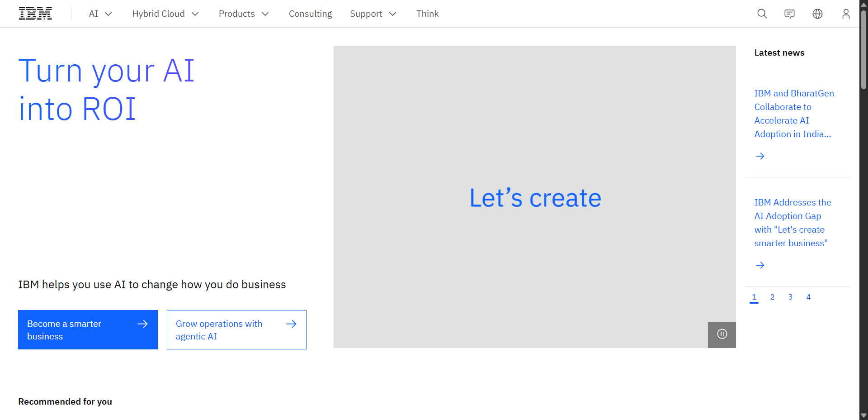Click IBM helps you use AI text
Image resolution: width=868 pixels, height=420 pixels.
point(152,285)
